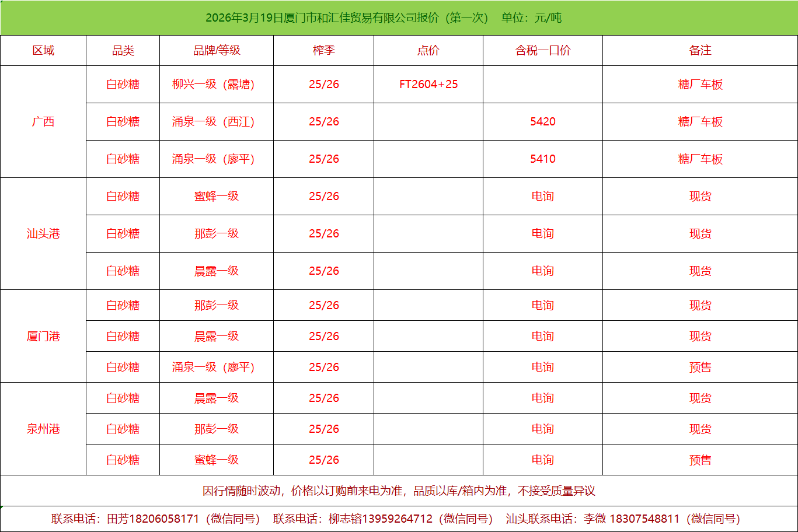Select the 汕头港 region cell
This screenshot has width=798, height=532.
pos(43,234)
